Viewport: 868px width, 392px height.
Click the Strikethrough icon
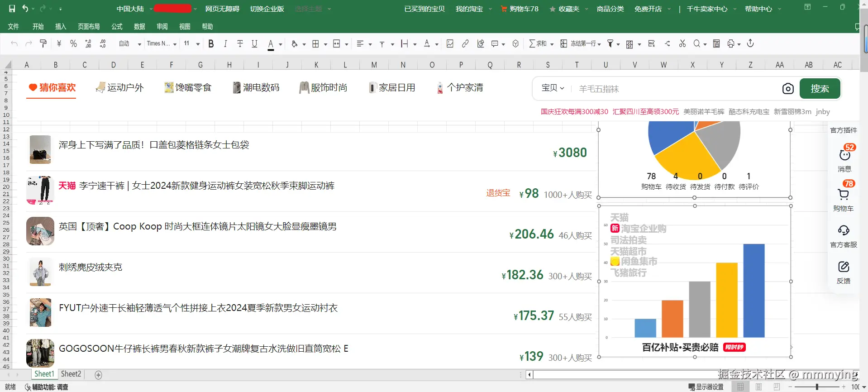[240, 43]
